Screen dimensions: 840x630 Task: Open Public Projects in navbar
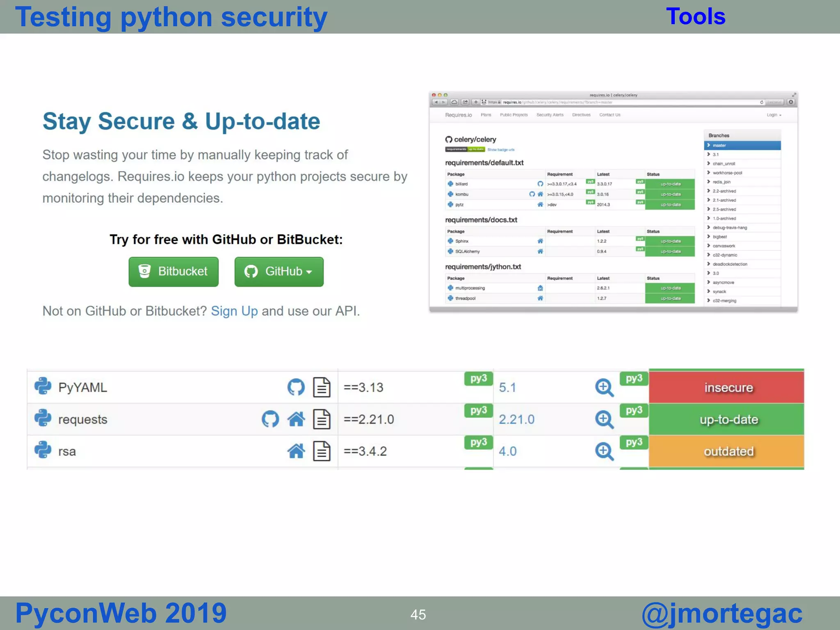[514, 115]
